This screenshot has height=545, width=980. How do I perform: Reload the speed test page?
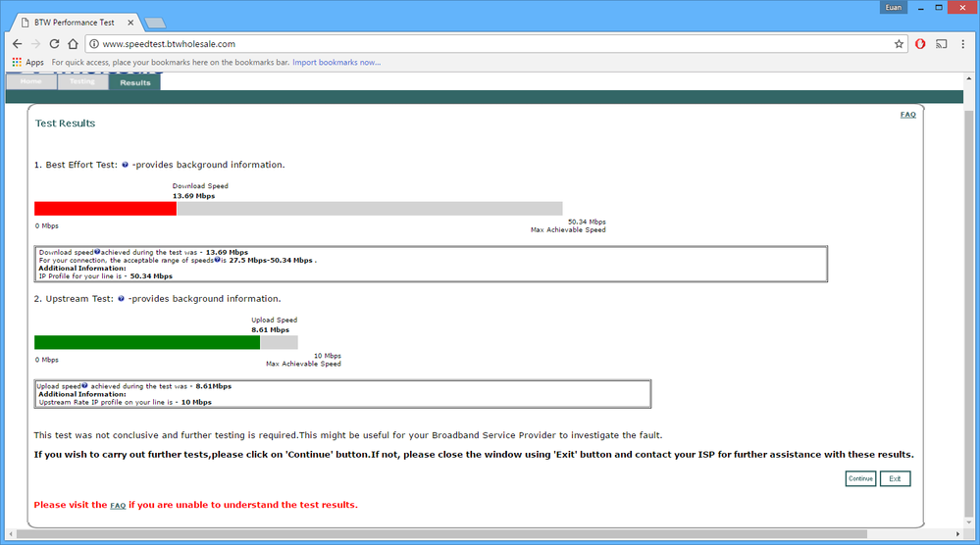54,44
